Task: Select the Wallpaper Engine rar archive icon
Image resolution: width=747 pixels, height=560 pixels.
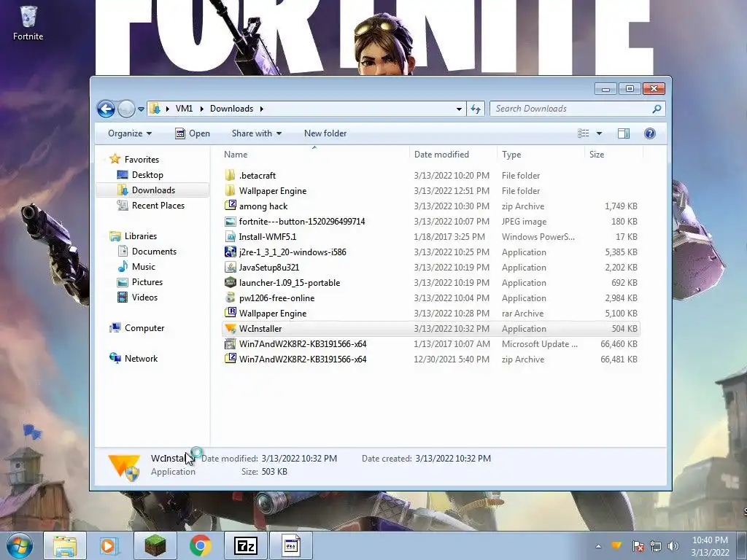Action: (x=230, y=313)
